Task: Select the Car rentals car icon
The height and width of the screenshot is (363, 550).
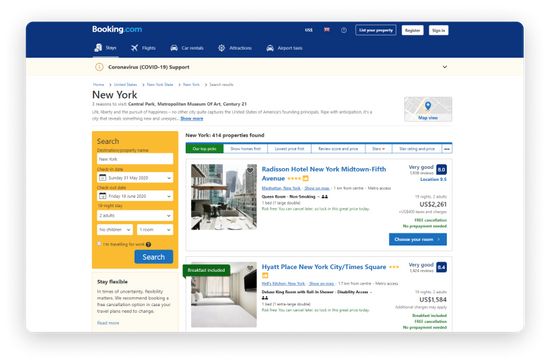Action: [174, 48]
